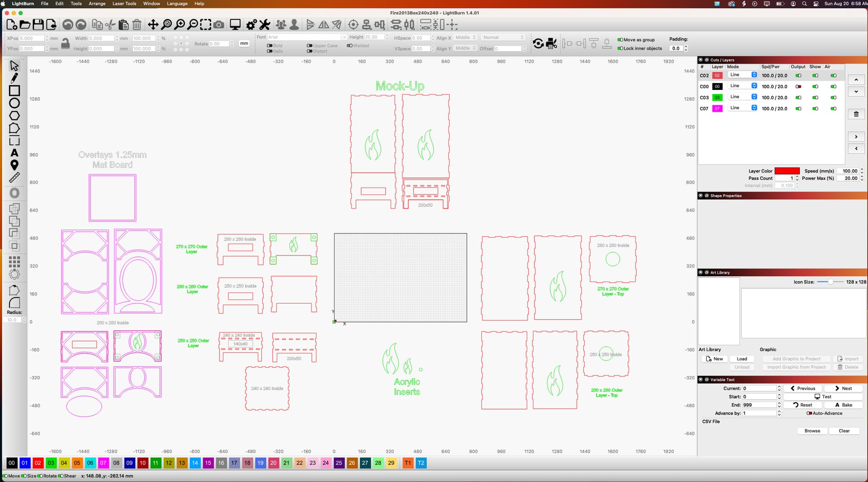Viewport: 868px width, 482px height.
Task: Click the Browse button for CSV file
Action: pyautogui.click(x=812, y=431)
